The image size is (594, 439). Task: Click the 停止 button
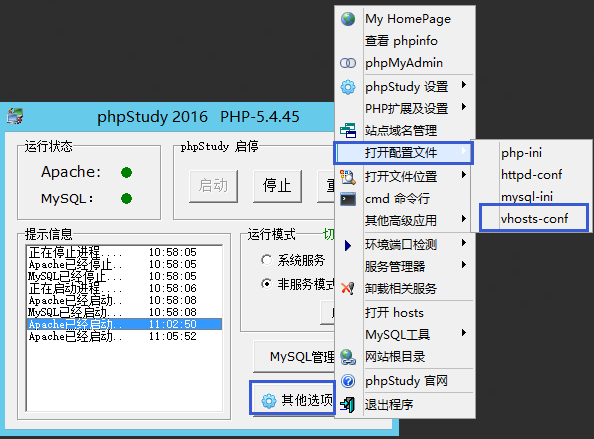[x=277, y=186]
